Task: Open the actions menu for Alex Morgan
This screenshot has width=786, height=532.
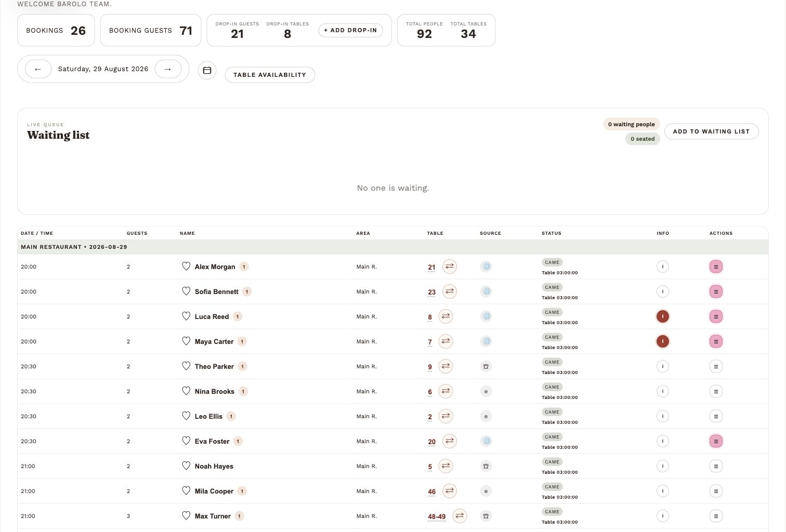Action: coord(716,267)
